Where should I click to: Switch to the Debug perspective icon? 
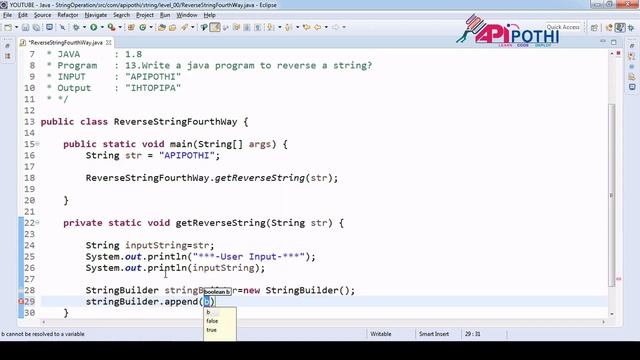point(631,27)
